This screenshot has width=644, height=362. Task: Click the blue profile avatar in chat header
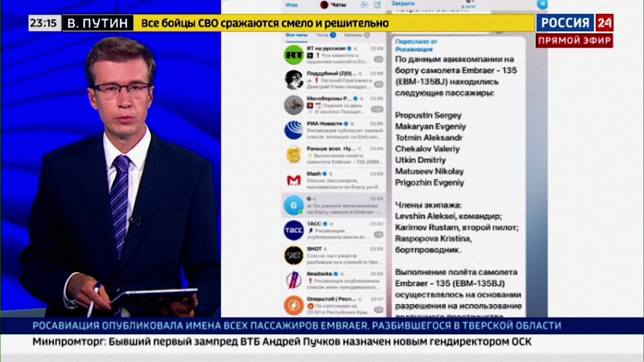pyautogui.click(x=542, y=4)
